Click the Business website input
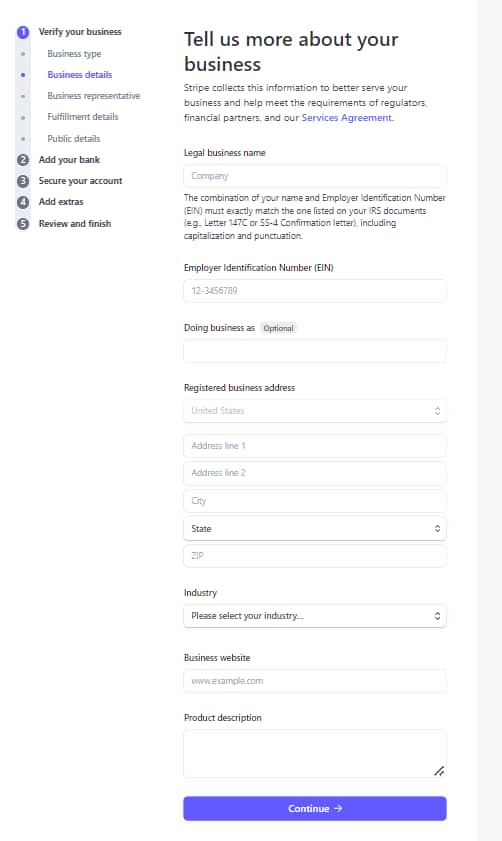Image resolution: width=502 pixels, height=841 pixels. pyautogui.click(x=315, y=681)
